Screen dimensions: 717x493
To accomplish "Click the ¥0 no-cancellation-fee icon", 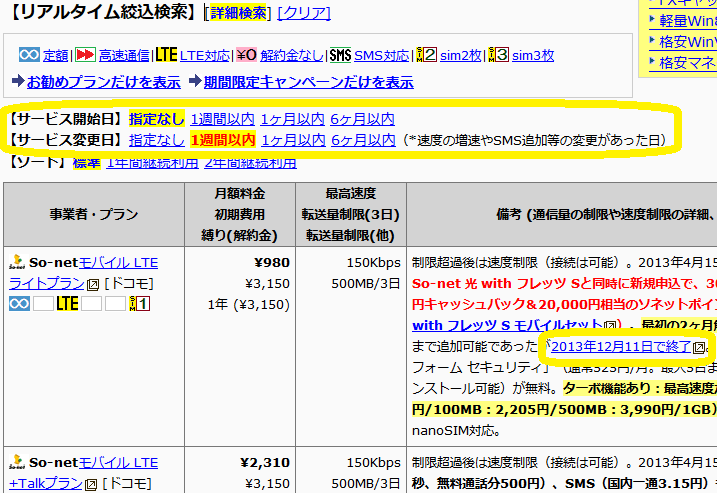I will click(246, 55).
